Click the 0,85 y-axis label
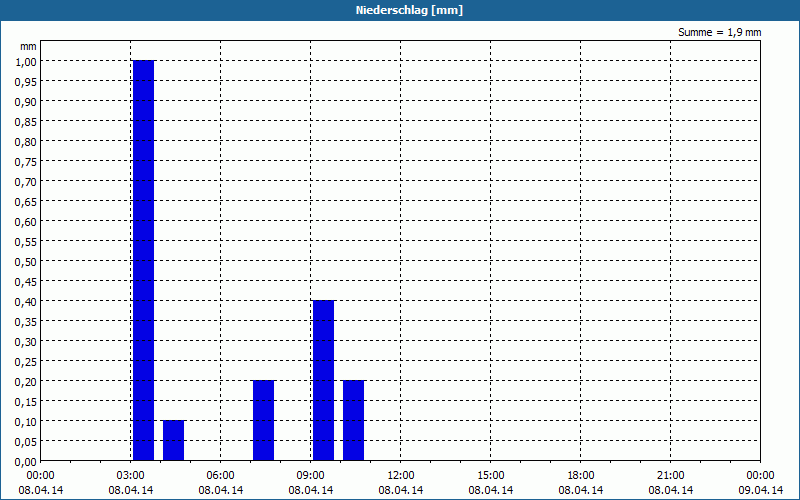800x500 pixels. pos(26,121)
